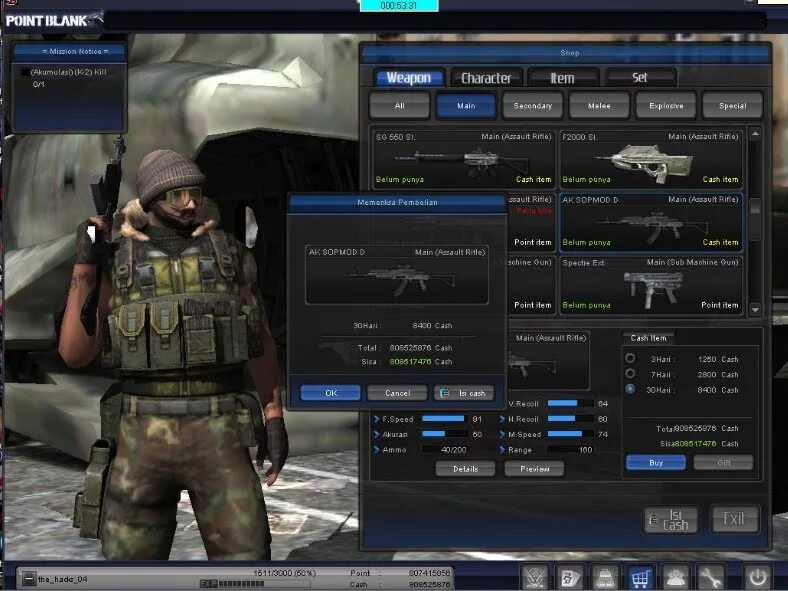Screen dimensions: 788x591
Task: Click the weapon list scroll-up arrow
Action: tap(755, 134)
